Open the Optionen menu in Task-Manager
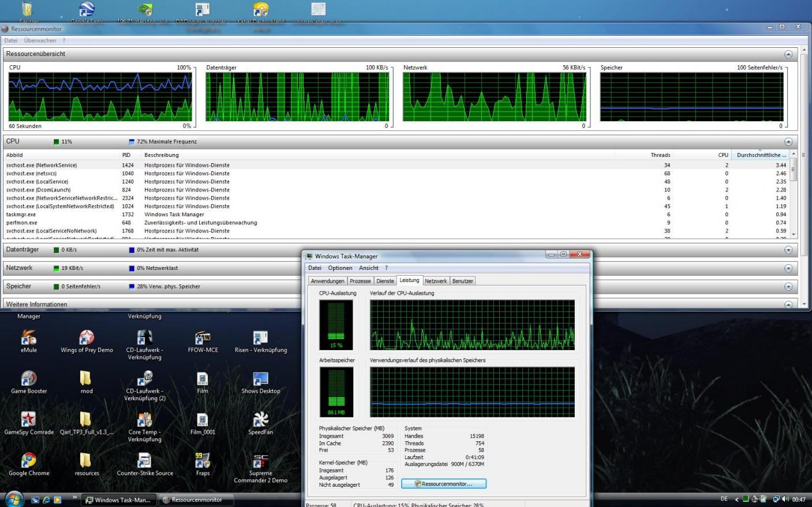 click(x=340, y=268)
